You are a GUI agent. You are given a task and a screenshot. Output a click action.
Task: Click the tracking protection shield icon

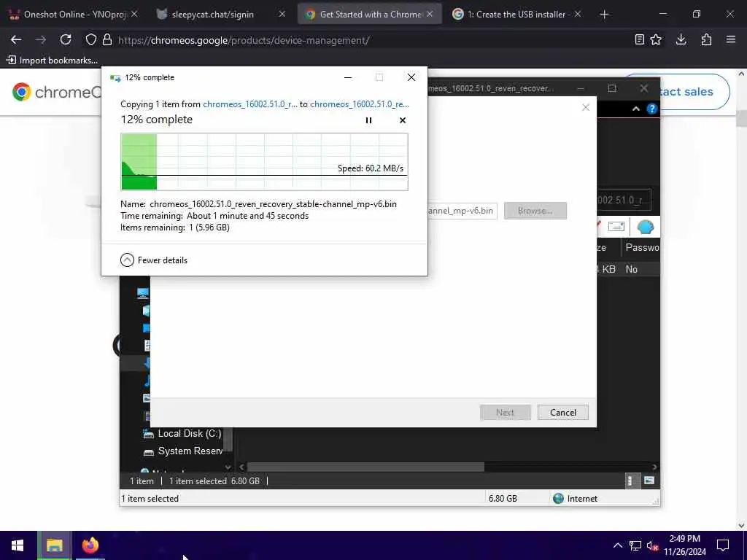pos(90,40)
